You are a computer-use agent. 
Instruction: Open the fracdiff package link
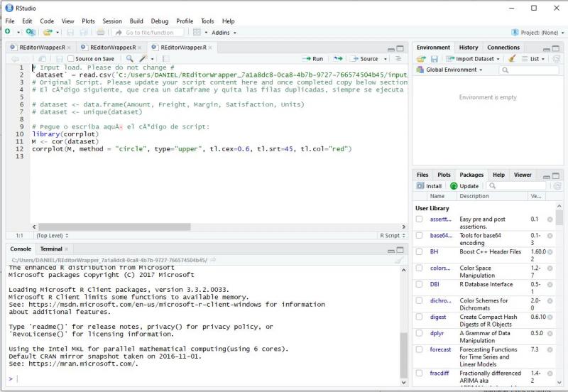pos(439,373)
